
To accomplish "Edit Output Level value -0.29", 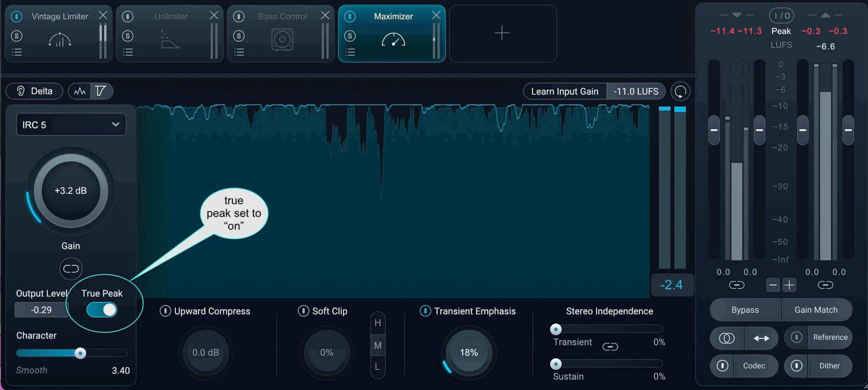I will (41, 310).
